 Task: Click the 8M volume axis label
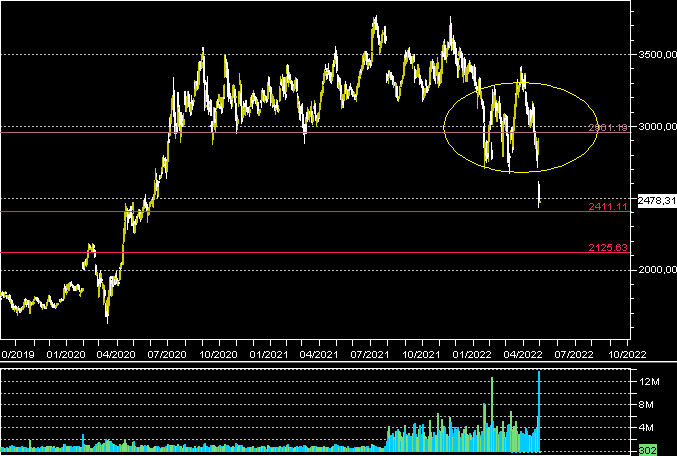pos(648,405)
